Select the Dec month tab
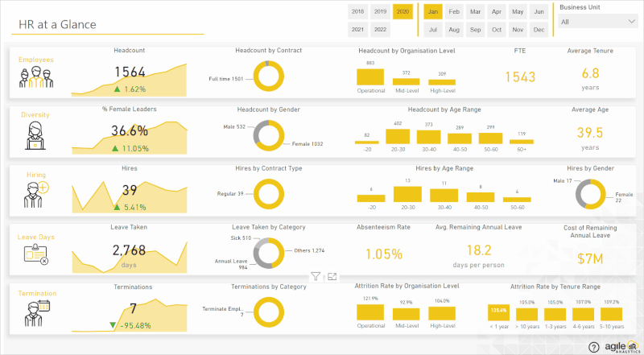The width and height of the screenshot is (644, 355). coord(539,30)
